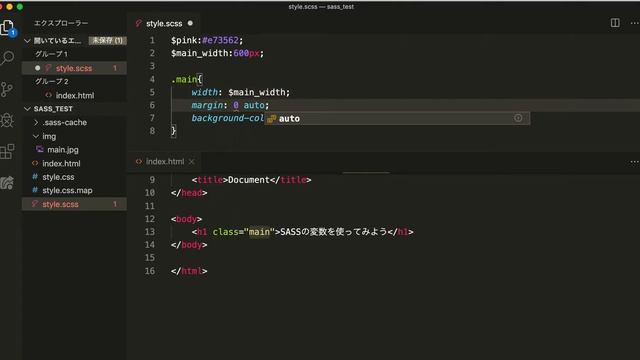This screenshot has height=360, width=640.
Task: Click the グループ2 label
Action: click(51, 81)
